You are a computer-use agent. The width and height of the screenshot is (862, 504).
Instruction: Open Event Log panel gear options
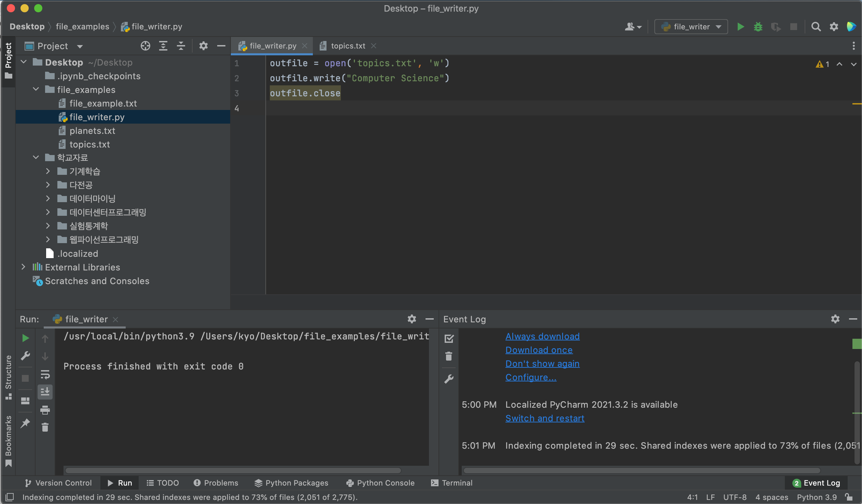[835, 319]
